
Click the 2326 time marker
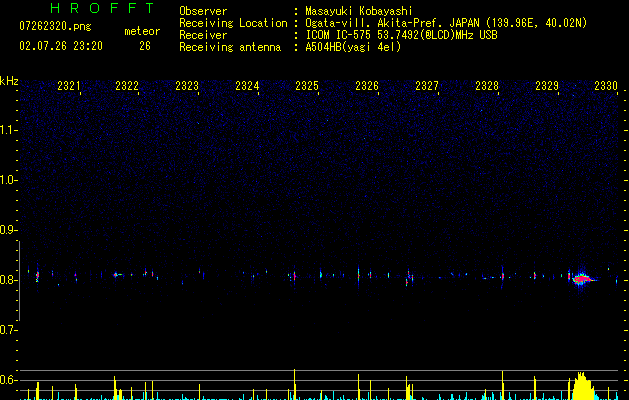tap(367, 86)
